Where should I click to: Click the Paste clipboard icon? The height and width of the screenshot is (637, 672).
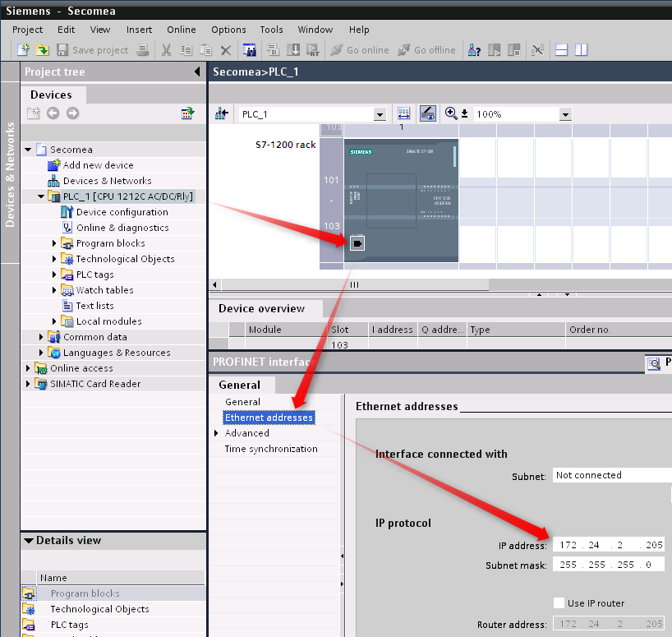[206, 50]
